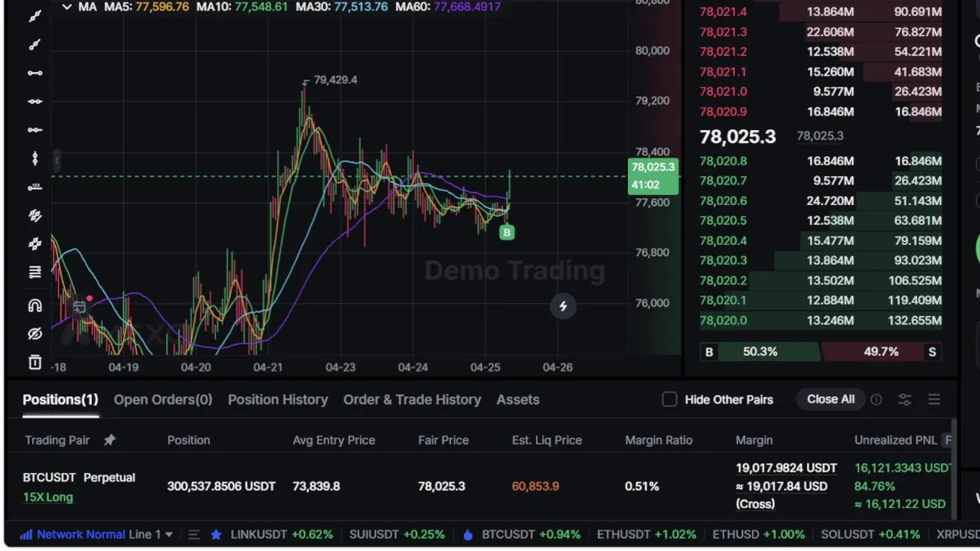Click the Close All button

[831, 399]
